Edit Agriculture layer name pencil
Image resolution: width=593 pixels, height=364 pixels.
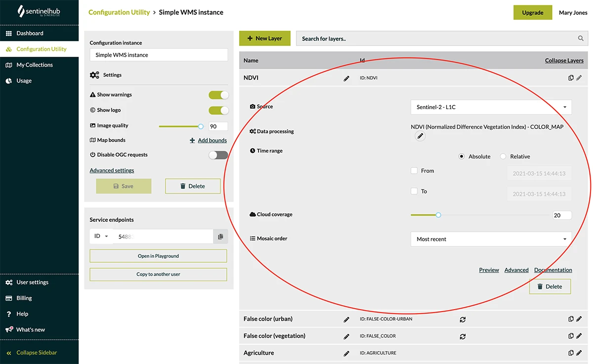[x=346, y=354]
